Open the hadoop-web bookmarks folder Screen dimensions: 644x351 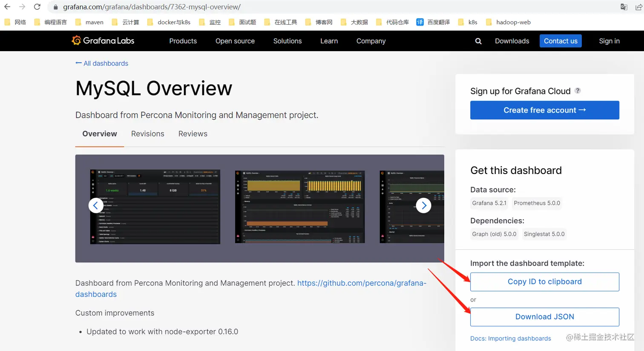(x=508, y=22)
